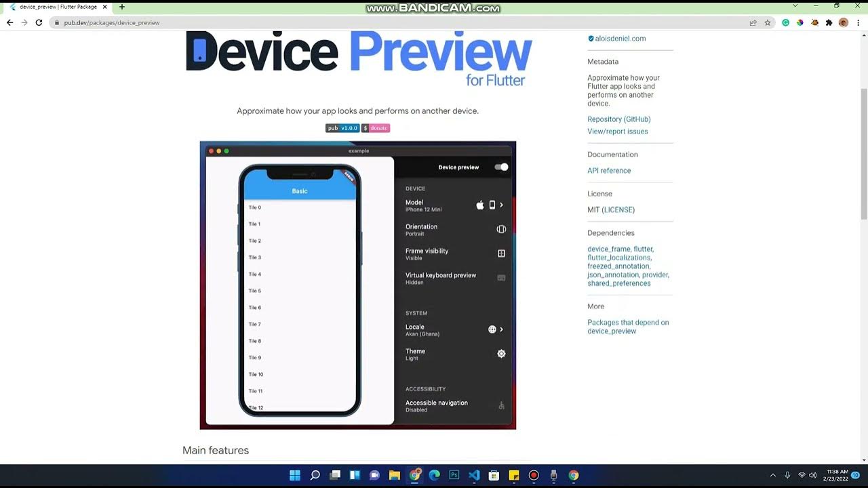Image resolution: width=868 pixels, height=488 pixels.
Task: Click the page vertical scrollbar
Action: point(864,154)
